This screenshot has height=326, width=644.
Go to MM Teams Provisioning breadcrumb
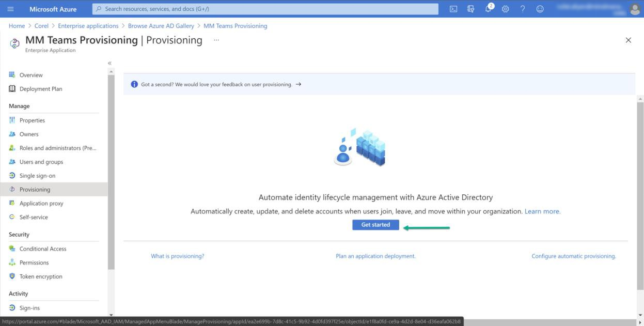click(x=235, y=26)
